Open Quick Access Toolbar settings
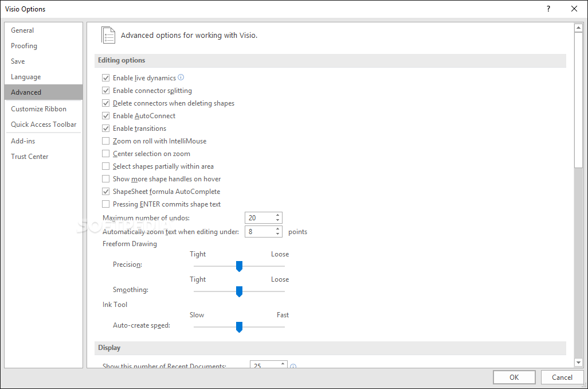The image size is (588, 389). click(44, 125)
